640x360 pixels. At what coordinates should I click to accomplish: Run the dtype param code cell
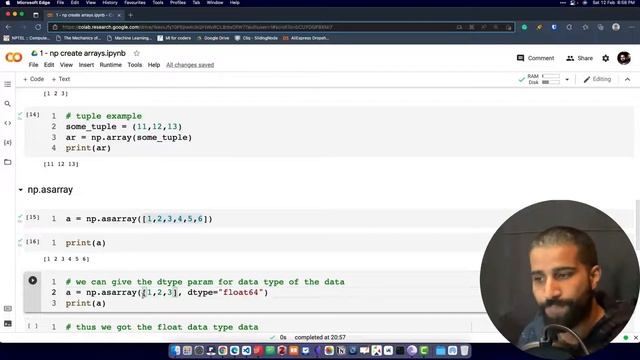click(33, 280)
